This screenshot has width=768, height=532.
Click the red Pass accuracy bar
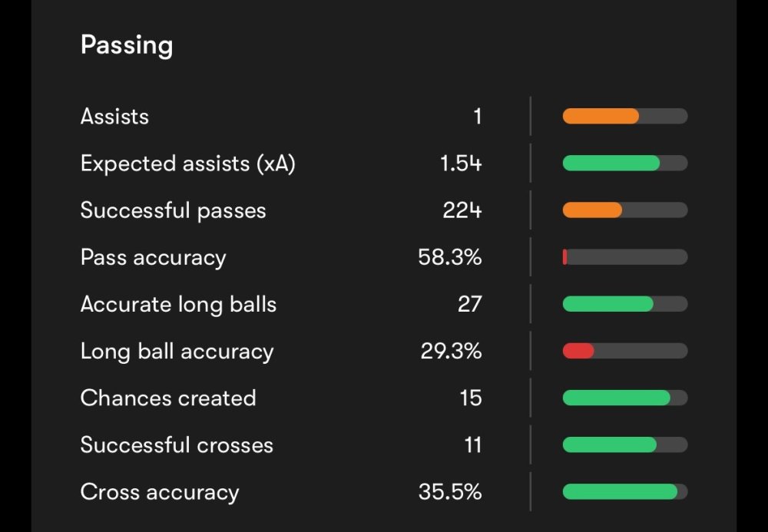565,257
